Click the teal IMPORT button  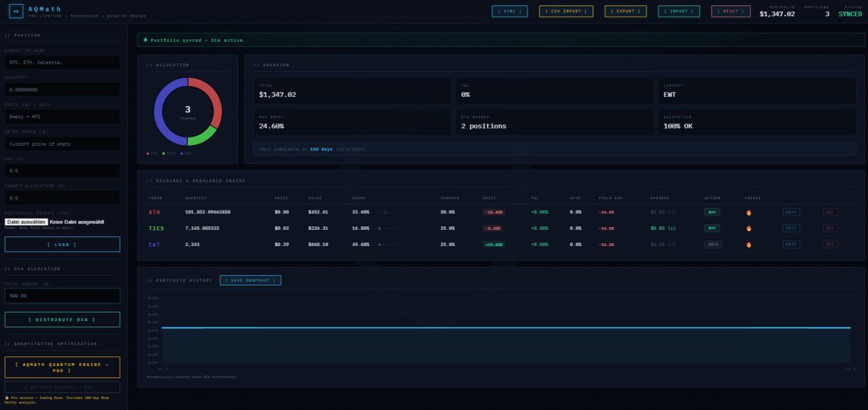[x=679, y=12]
